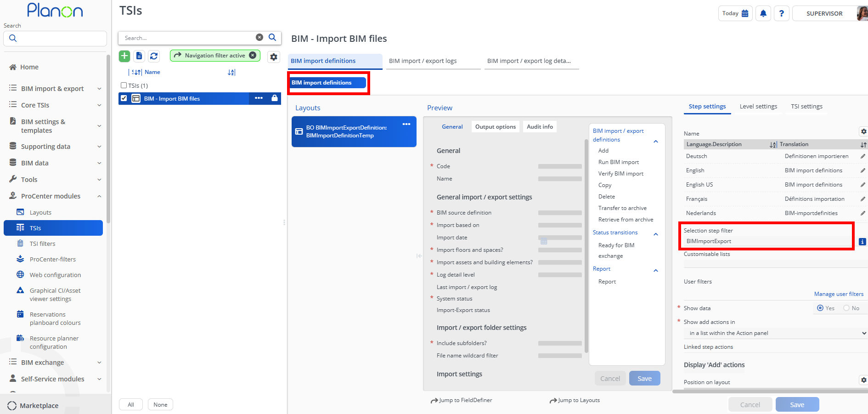The image size is (868, 414).
Task: Expand the BIM data menu
Action: [x=99, y=163]
